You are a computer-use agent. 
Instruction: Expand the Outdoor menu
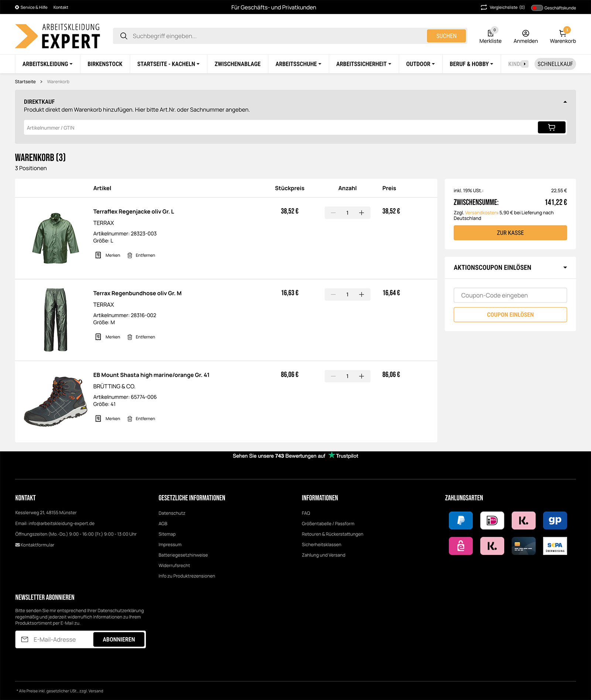pos(420,64)
